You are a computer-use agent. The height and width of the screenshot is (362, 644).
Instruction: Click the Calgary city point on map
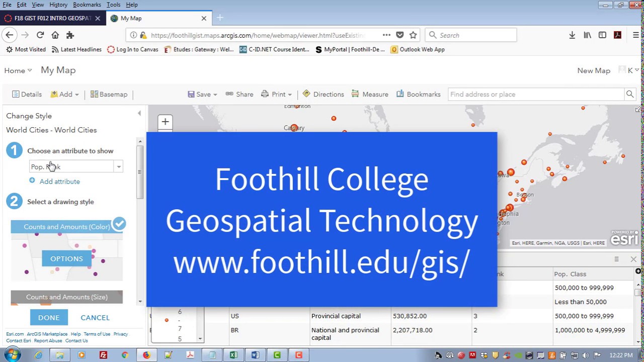(294, 128)
